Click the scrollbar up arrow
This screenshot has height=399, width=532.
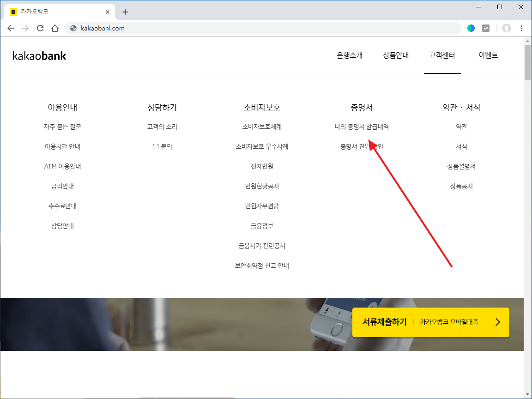(x=527, y=41)
